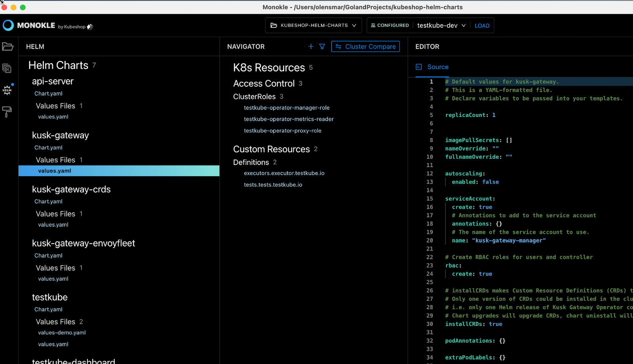Viewport: 633px width, 364px height.
Task: Click editor line podAnnotations: {}
Action: [475, 341]
